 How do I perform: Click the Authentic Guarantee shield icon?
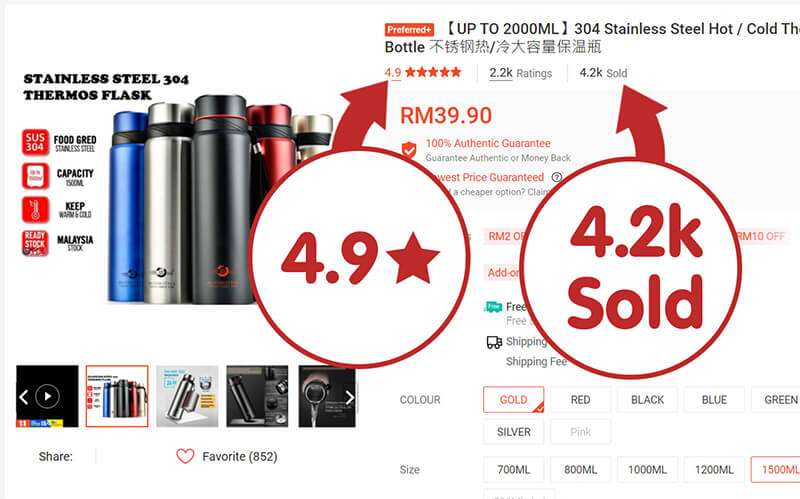409,150
